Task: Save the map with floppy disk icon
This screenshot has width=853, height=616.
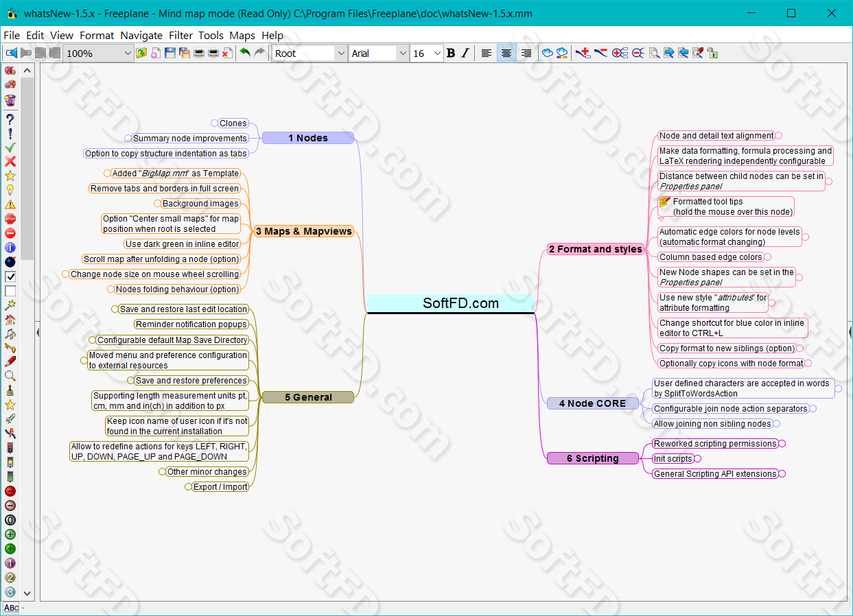Action: tap(170, 53)
